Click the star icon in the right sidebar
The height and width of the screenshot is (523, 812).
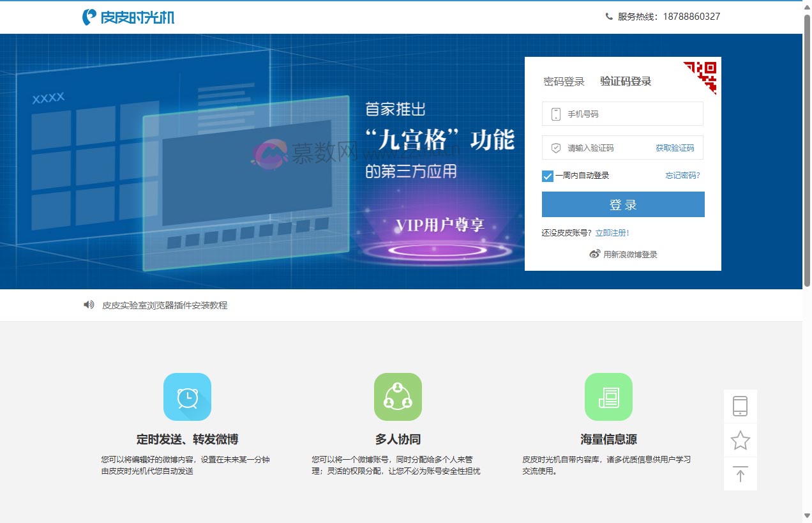pyautogui.click(x=740, y=440)
